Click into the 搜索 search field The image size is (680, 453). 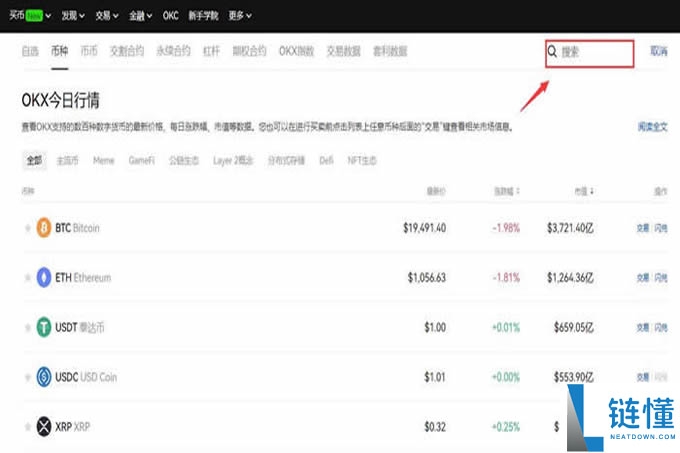(590, 53)
